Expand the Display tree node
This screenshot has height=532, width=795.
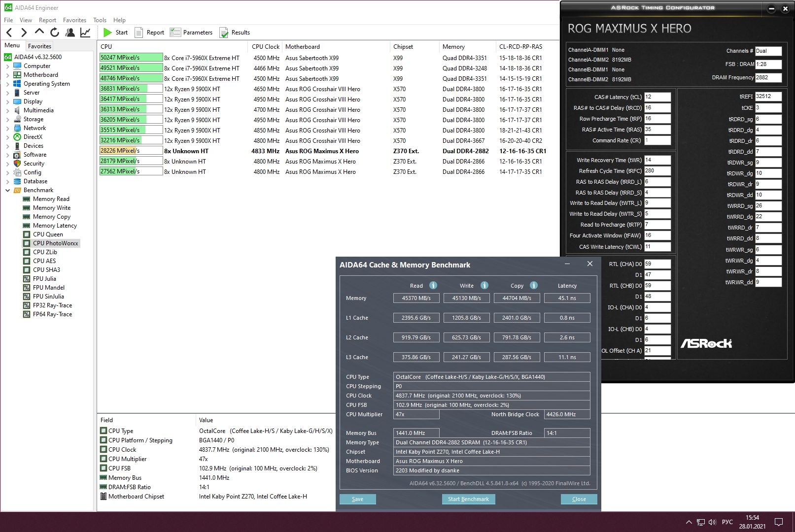(7, 101)
